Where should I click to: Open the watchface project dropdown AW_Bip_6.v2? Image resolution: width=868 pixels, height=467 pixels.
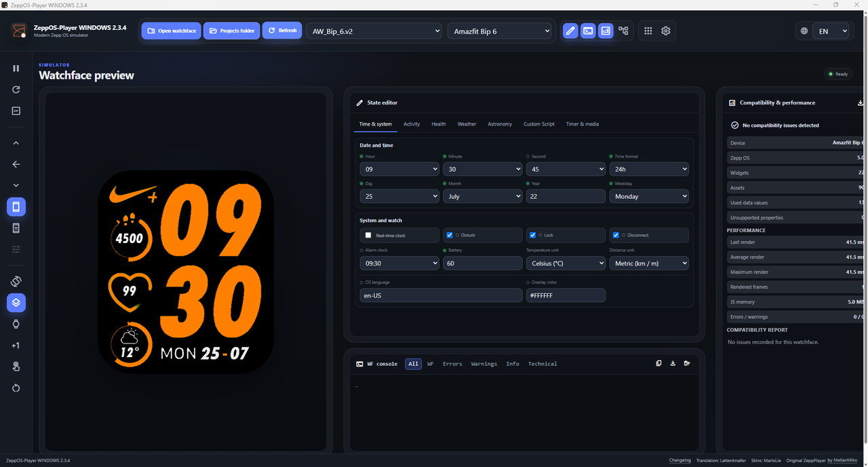coord(374,31)
